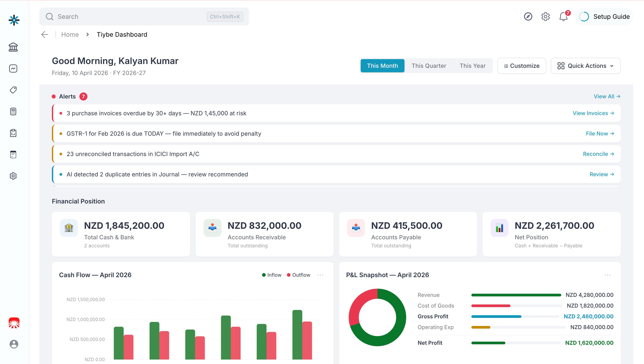Click File Now for GSTR-1
This screenshot has height=364, width=644.
coord(600,134)
